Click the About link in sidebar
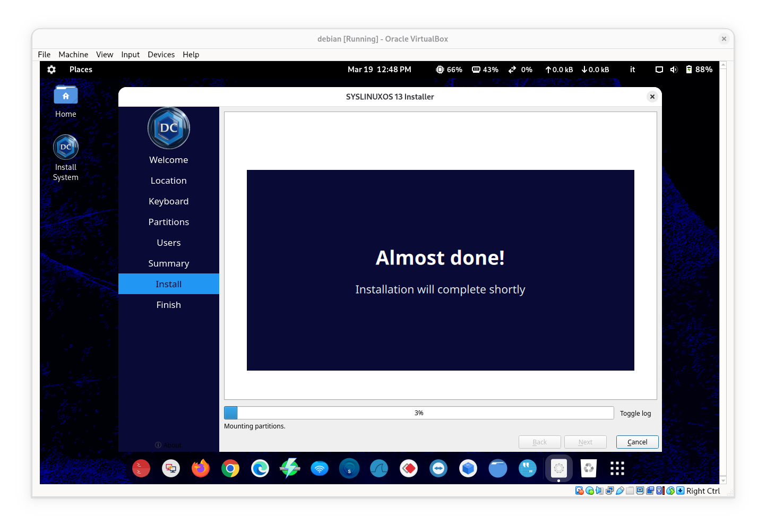 (169, 445)
